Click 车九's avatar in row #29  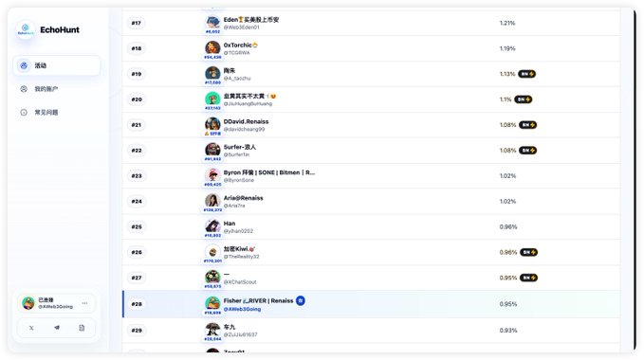coord(212,330)
